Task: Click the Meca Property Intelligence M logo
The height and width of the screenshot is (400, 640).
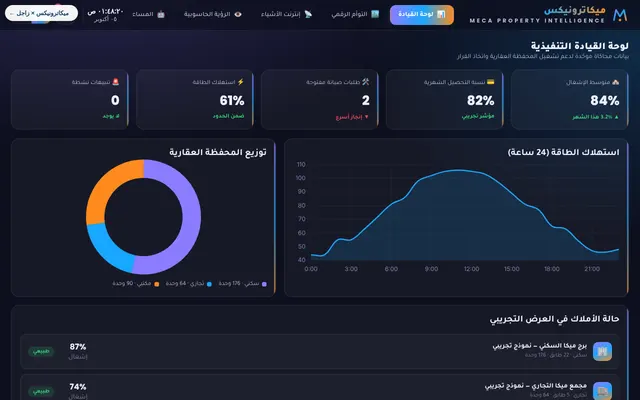Action: (620, 15)
